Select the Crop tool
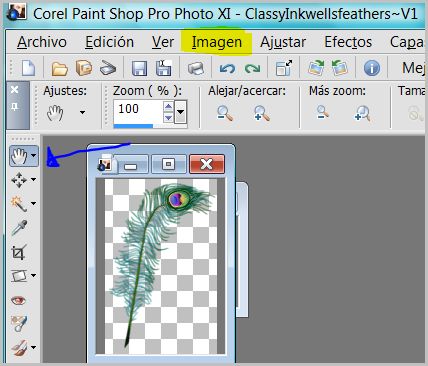This screenshot has width=428, height=366. (19, 252)
